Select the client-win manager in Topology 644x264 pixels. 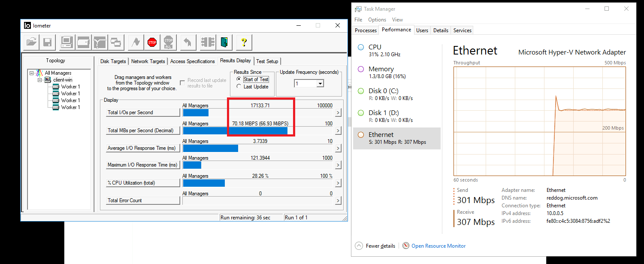click(63, 80)
